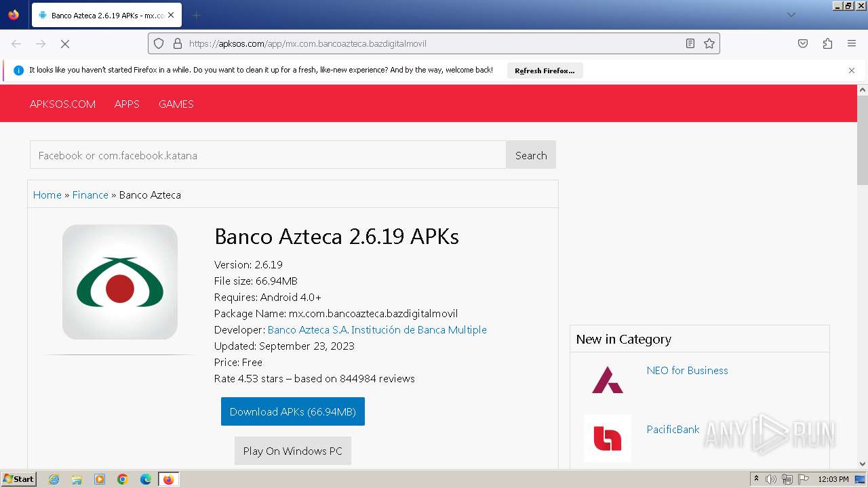Download APKs (66.94MB) button
Viewport: 868px width, 488px height.
click(293, 411)
